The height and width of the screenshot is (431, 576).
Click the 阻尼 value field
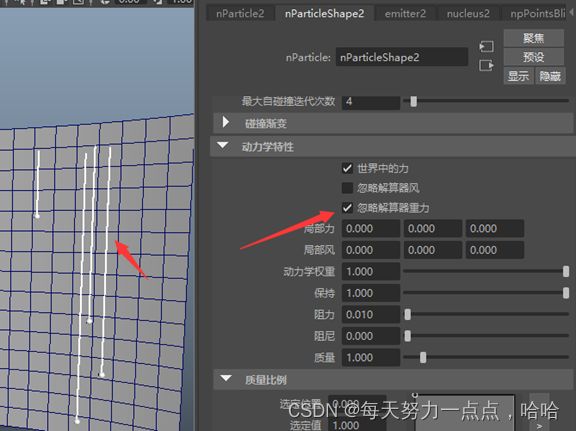[x=371, y=336]
